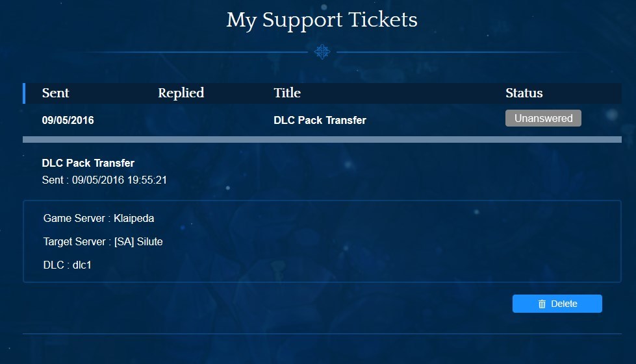This screenshot has width=636, height=364.
Task: Click the My Support Tickets page heading
Action: pyautogui.click(x=322, y=20)
